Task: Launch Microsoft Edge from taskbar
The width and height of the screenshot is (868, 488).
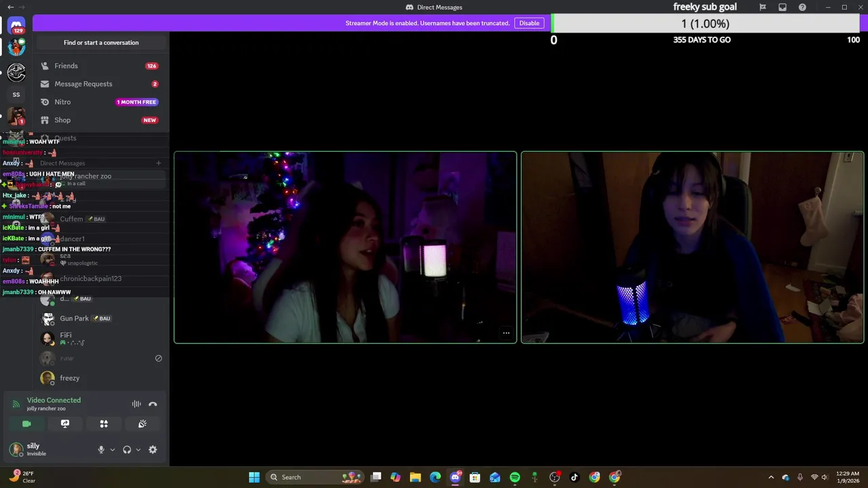Action: tap(435, 477)
